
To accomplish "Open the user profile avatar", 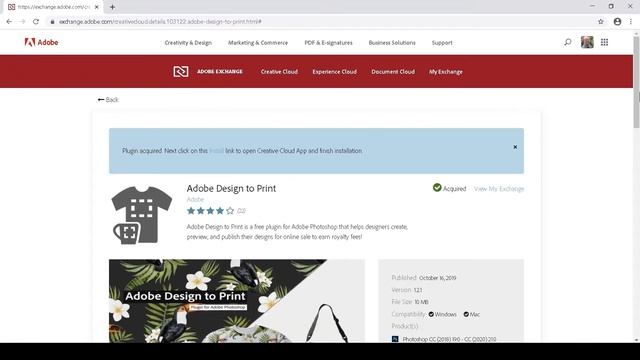I will click(x=587, y=42).
